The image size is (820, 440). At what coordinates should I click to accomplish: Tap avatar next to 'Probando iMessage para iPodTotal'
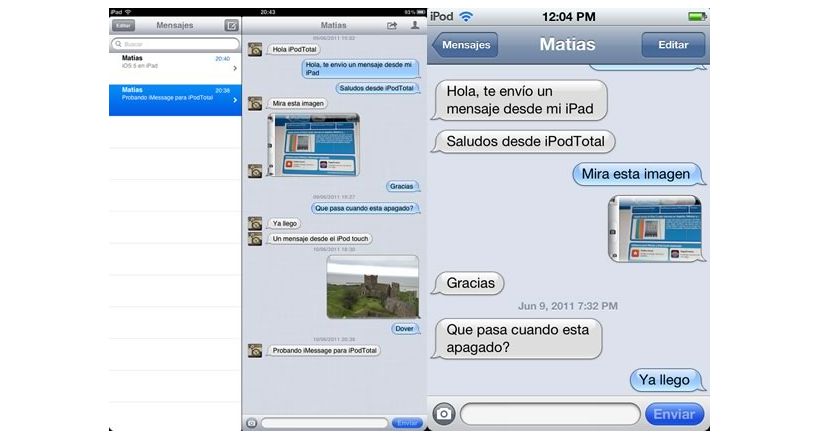(x=255, y=350)
